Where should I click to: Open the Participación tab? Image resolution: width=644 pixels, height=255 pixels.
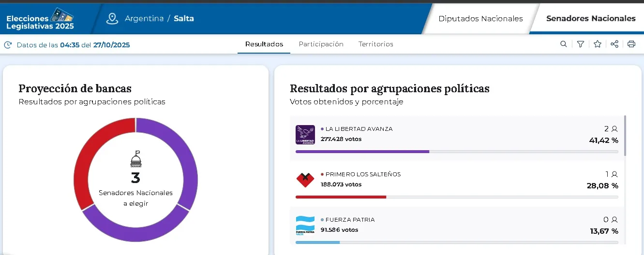point(321,44)
